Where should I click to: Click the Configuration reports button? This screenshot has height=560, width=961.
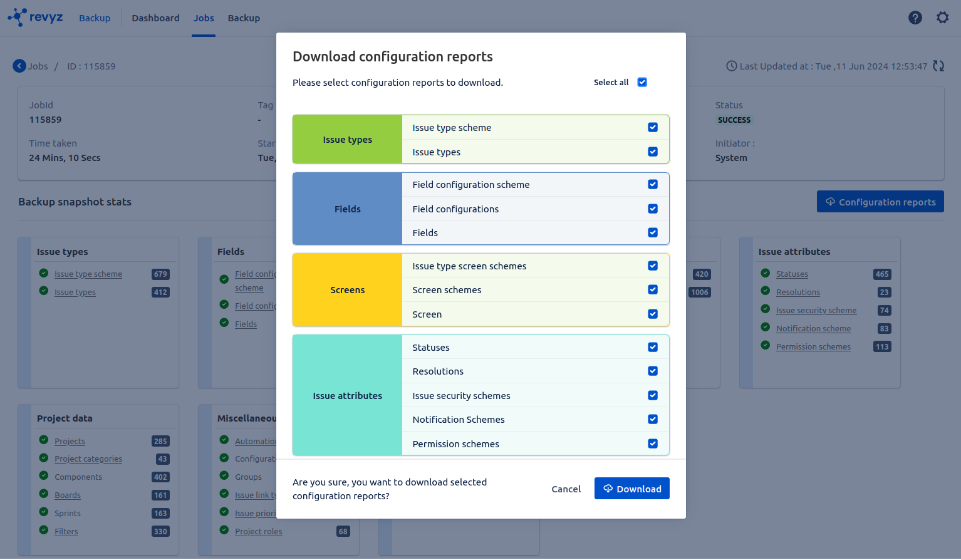coord(880,202)
